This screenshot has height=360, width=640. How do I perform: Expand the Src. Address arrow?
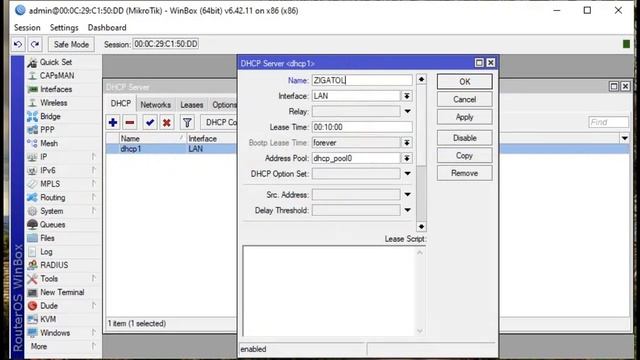pyautogui.click(x=407, y=195)
